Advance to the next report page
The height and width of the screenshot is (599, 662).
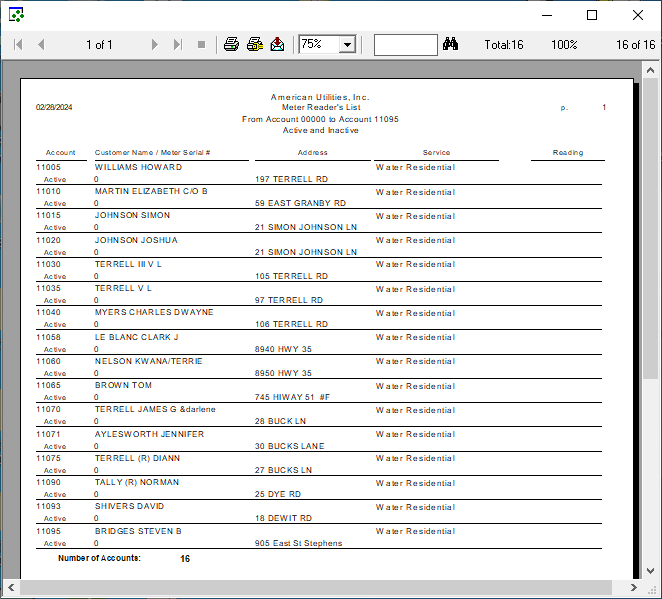[155, 44]
